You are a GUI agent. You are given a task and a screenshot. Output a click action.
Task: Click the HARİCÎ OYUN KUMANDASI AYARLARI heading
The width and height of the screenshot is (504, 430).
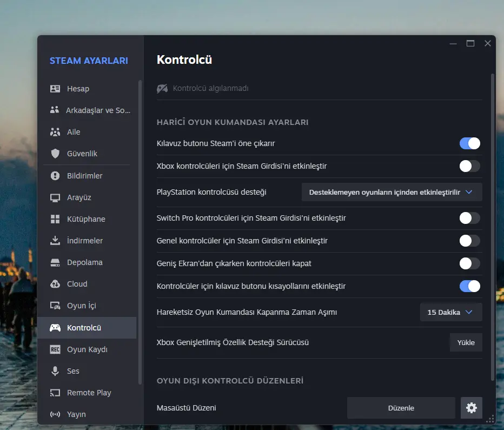233,122
